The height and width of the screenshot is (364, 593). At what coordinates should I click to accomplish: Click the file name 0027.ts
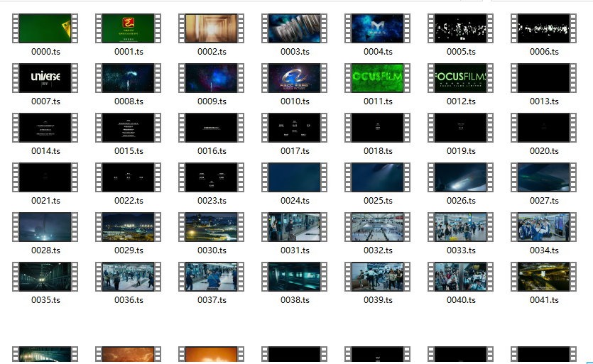[544, 201]
